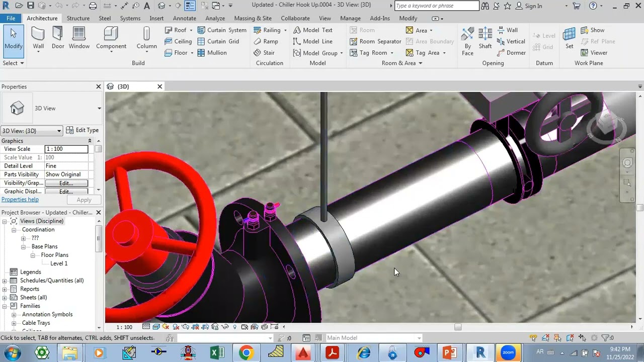This screenshot has width=644, height=362.
Task: Switch to the Systems ribbon tab
Action: pyautogui.click(x=130, y=18)
